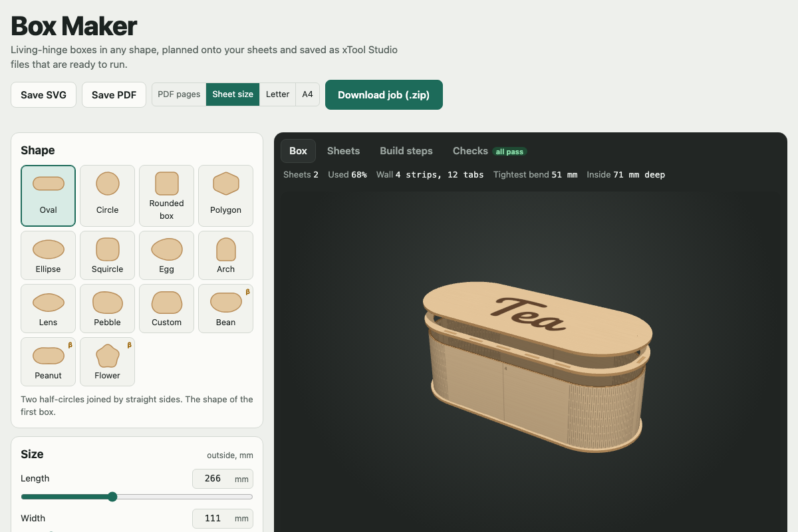This screenshot has height=532, width=798.
Task: Click the Length slider handle
Action: click(x=112, y=497)
